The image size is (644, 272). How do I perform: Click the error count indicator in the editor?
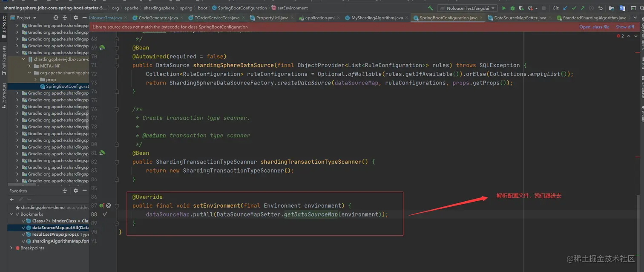[x=620, y=36]
